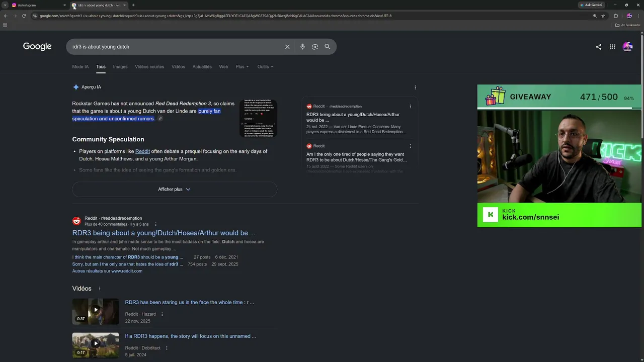Open the Aperçu IA options menu
The image size is (644, 362).
click(415, 87)
